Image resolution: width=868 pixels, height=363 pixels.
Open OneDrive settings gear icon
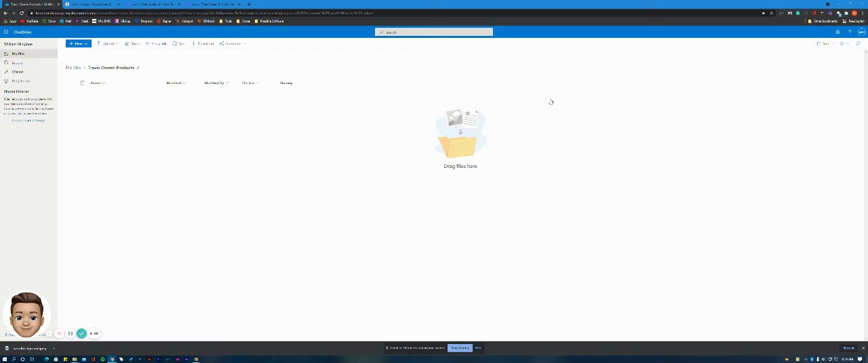(x=837, y=32)
